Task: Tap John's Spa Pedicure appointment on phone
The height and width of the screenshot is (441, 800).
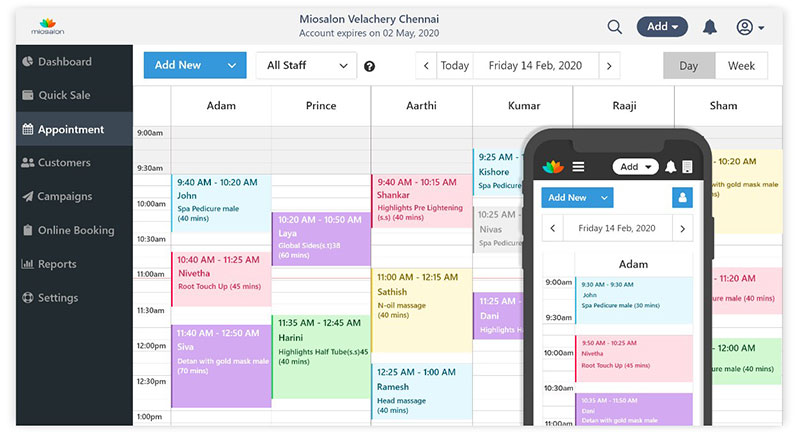Action: pos(634,300)
